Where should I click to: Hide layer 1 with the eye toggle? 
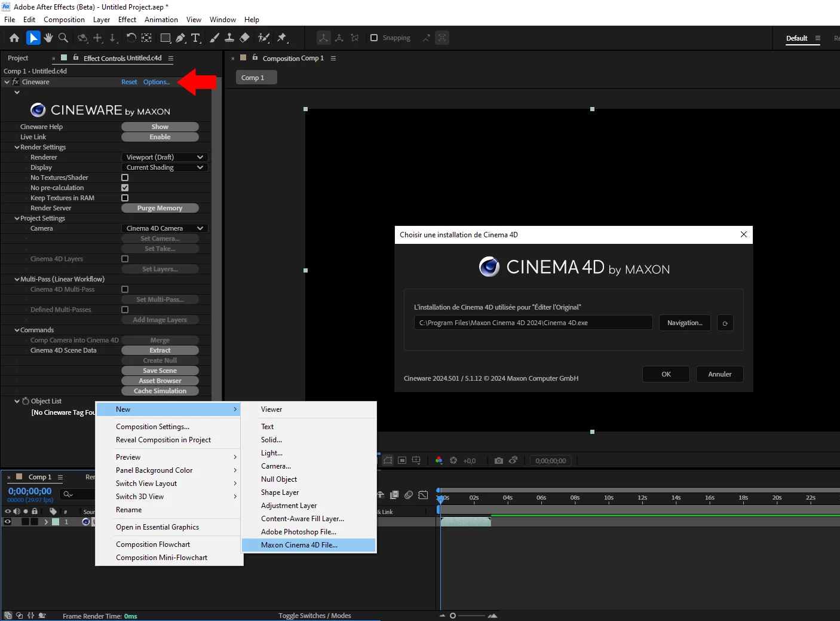[x=8, y=522]
